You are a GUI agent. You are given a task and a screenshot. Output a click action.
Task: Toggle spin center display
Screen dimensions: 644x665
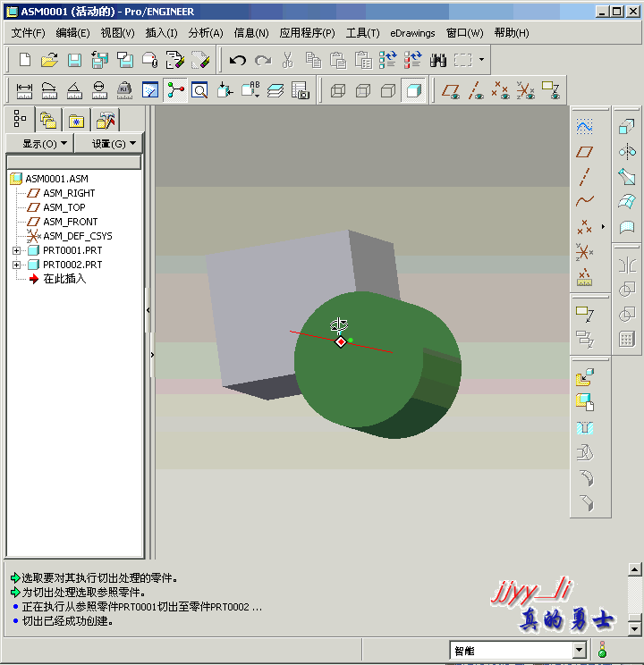pyautogui.click(x=175, y=90)
